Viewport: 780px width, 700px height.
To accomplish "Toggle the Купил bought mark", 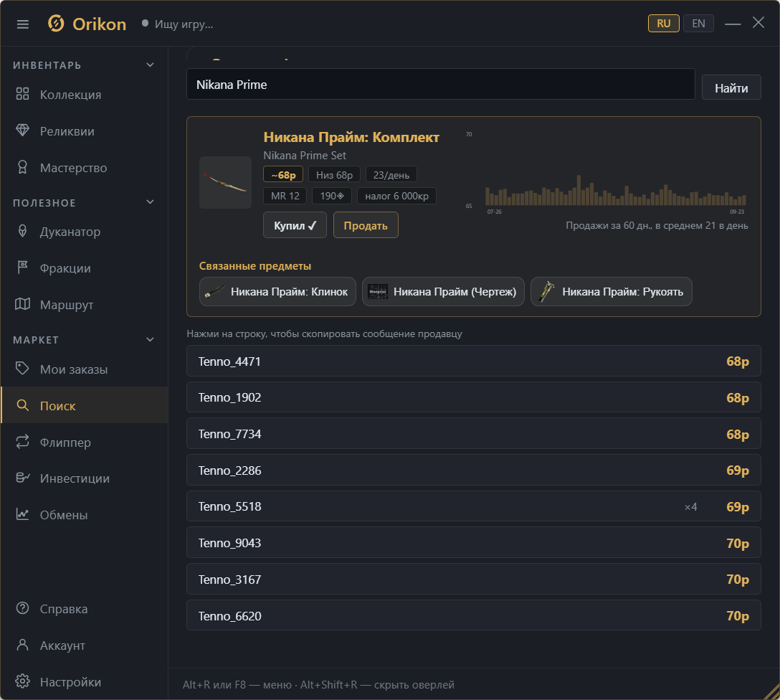I will (x=295, y=225).
